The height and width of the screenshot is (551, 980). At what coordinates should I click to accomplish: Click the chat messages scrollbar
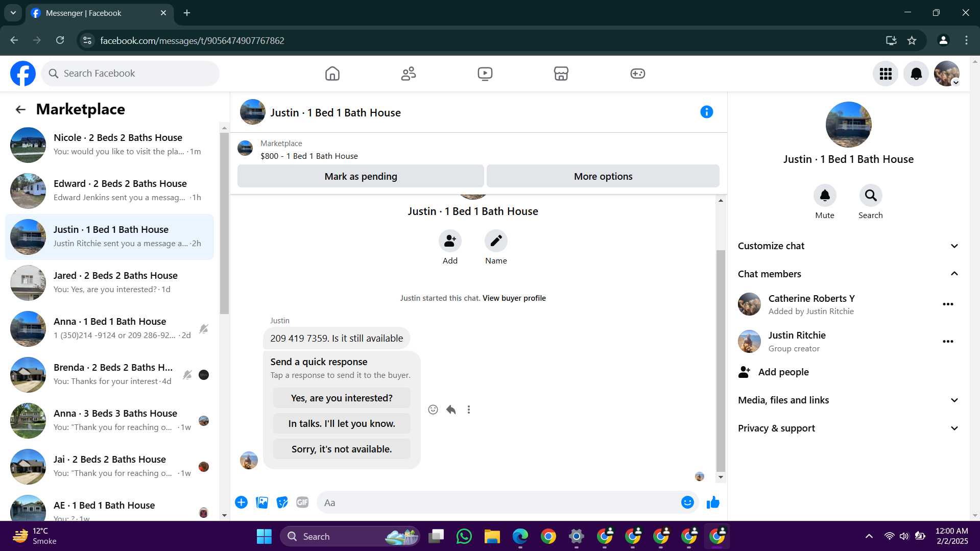pyautogui.click(x=721, y=361)
